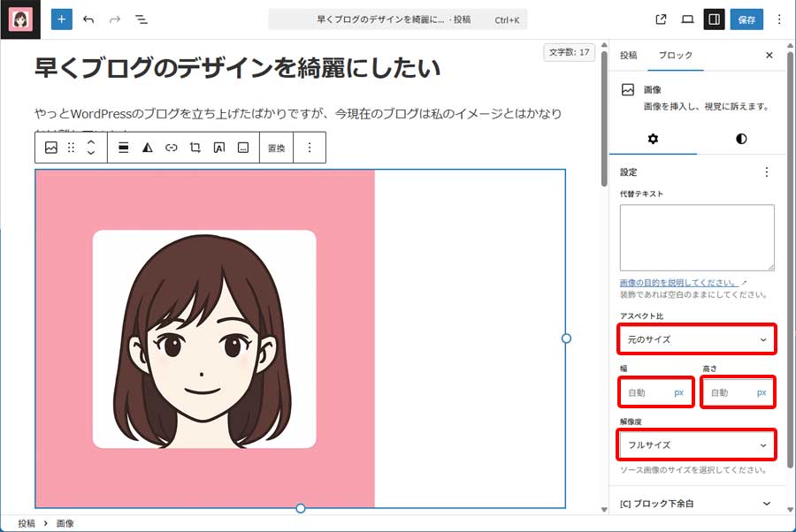Viewport: 796px width, 532px height.
Task: Open the document overview list icon
Action: click(142, 19)
